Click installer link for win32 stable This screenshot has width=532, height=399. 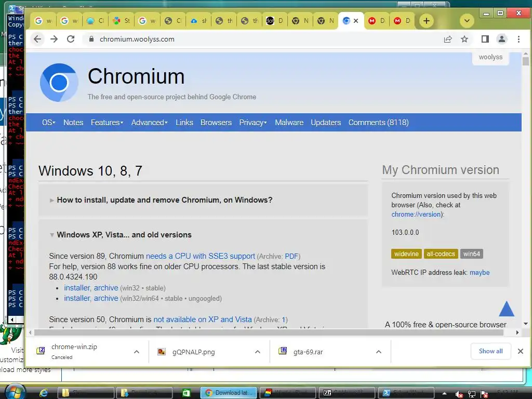77,288
